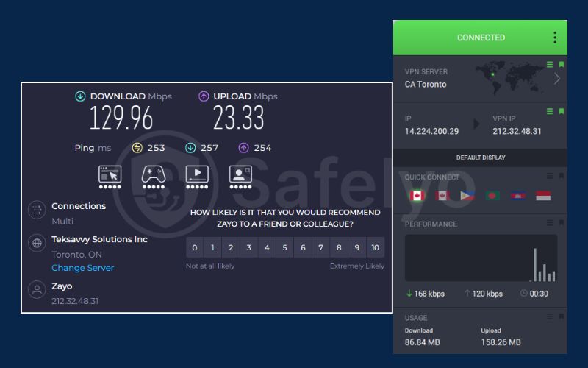Click the green download arrow by 168 kbps

click(409, 293)
